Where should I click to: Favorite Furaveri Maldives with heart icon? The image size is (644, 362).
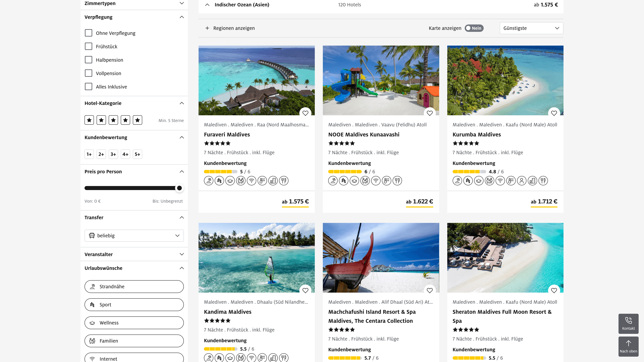[305, 113]
